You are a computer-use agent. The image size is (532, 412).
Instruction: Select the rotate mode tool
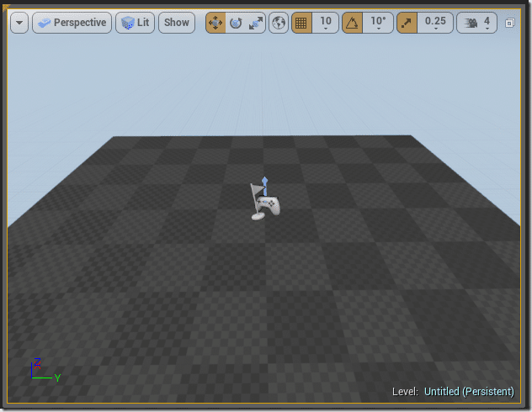tap(236, 23)
